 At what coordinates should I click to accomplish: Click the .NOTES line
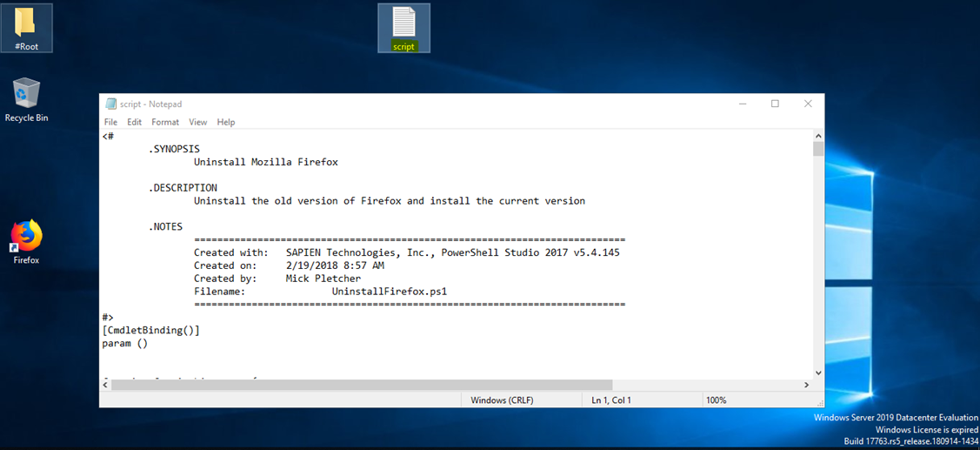(x=165, y=226)
